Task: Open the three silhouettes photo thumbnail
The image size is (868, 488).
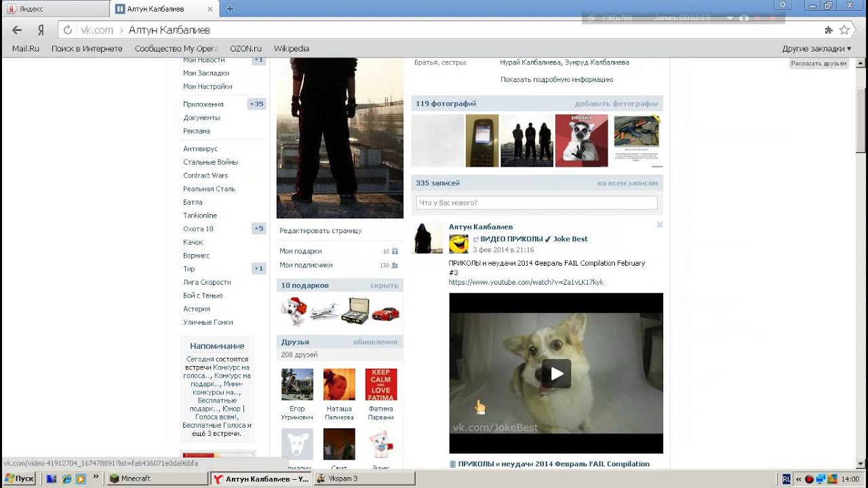Action: pos(527,140)
